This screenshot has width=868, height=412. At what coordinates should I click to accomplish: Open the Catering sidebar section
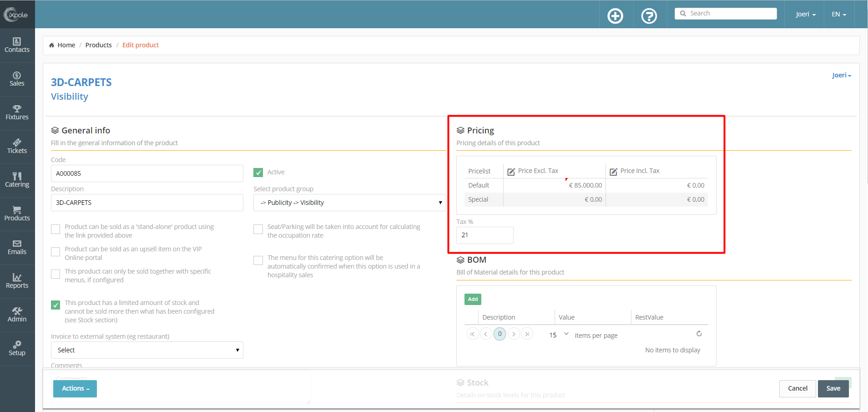tap(17, 180)
